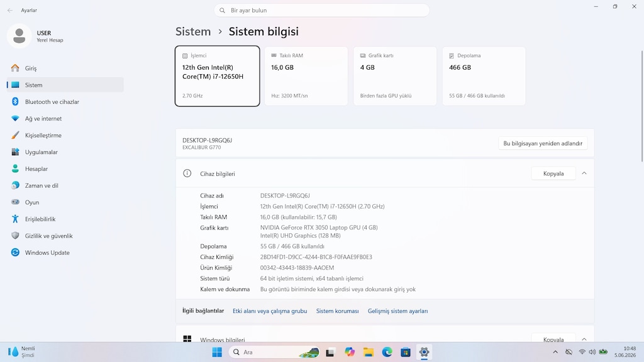Click Bu bilgisayarı yeniden adlandır button

click(x=543, y=143)
